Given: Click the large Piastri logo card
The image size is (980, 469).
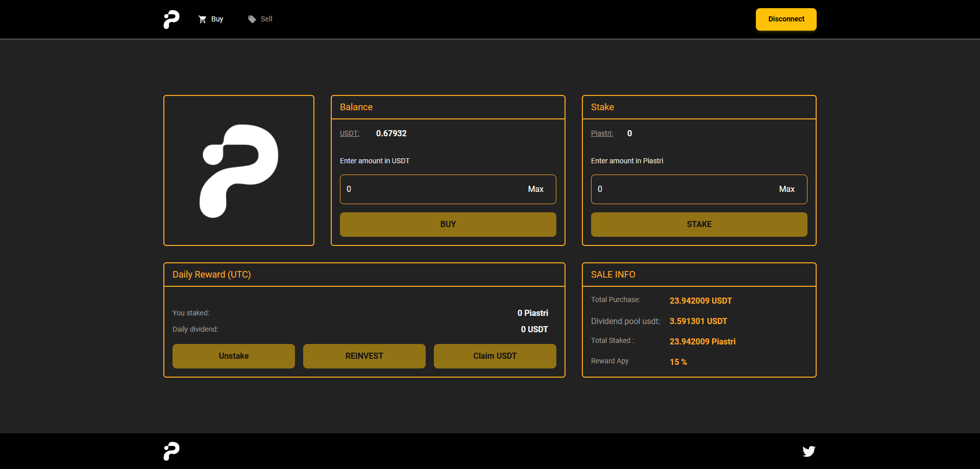Looking at the screenshot, I should tap(238, 170).
